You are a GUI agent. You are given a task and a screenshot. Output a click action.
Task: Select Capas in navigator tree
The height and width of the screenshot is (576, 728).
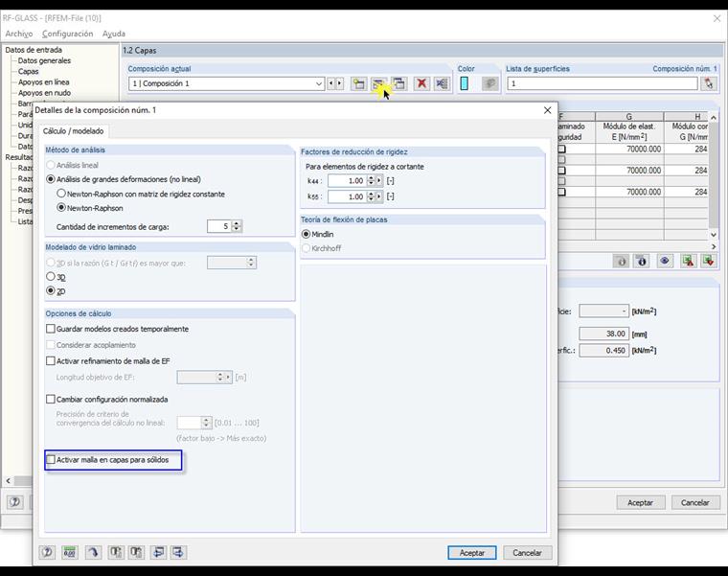(x=29, y=71)
